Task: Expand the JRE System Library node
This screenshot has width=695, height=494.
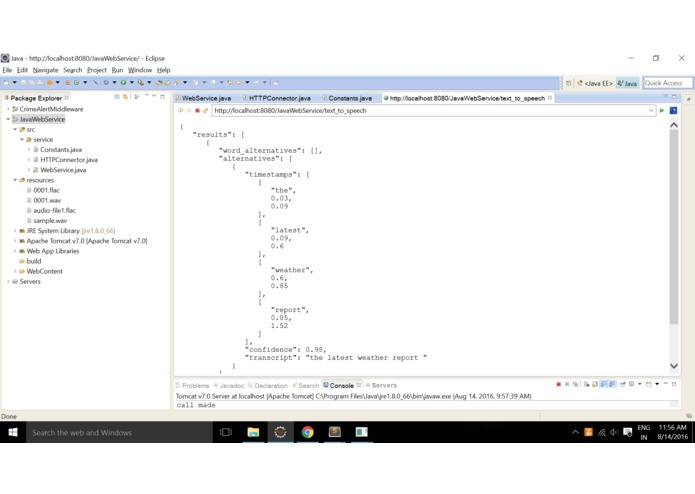Action: pyautogui.click(x=15, y=231)
